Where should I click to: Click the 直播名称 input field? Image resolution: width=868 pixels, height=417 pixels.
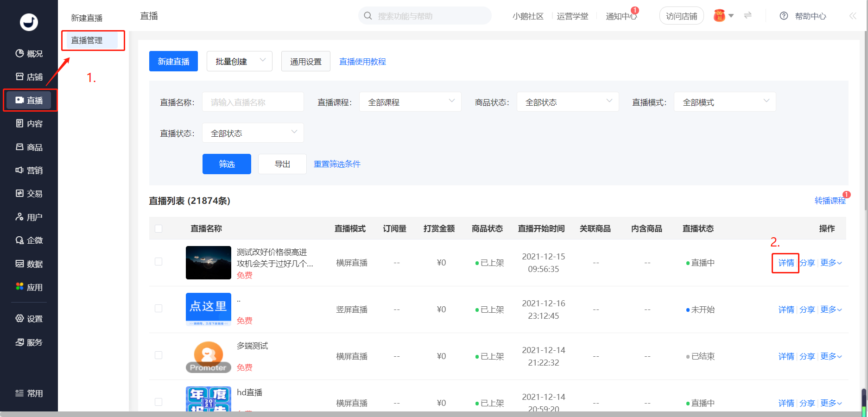pyautogui.click(x=253, y=102)
